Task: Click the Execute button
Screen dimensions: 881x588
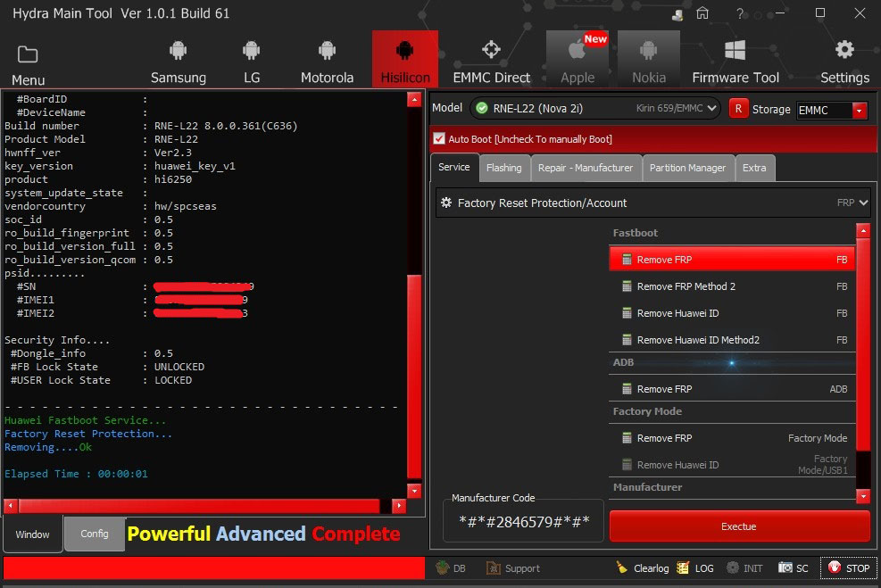Action: pos(739,526)
